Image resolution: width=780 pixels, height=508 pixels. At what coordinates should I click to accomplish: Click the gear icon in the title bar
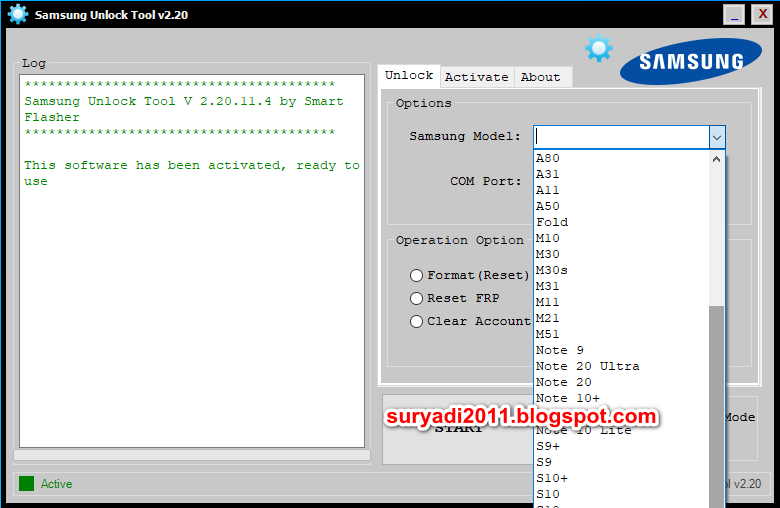click(18, 14)
